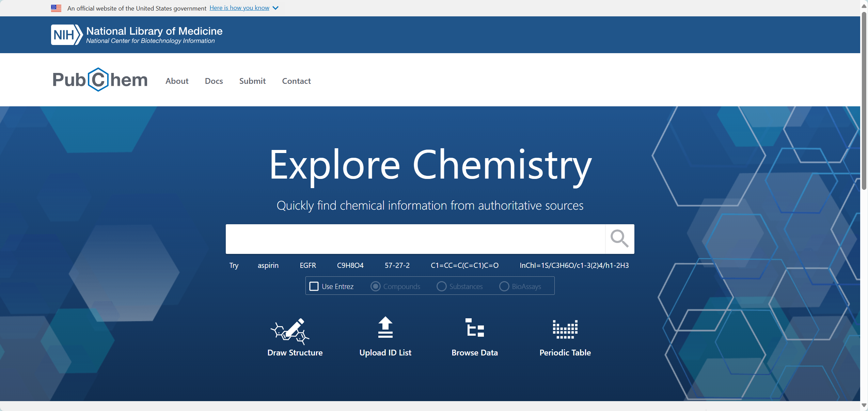The image size is (868, 411).
Task: Open the Submit navigation item
Action: tap(252, 81)
